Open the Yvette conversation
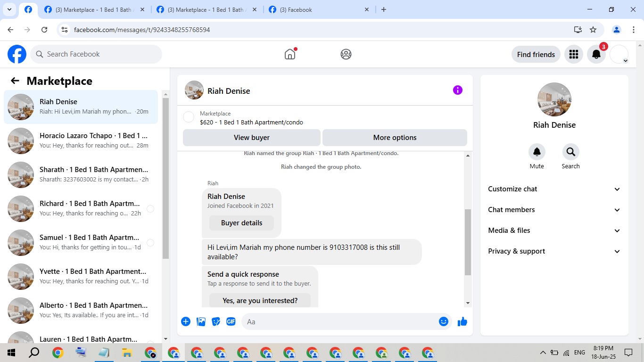The width and height of the screenshot is (644, 362). (81, 277)
